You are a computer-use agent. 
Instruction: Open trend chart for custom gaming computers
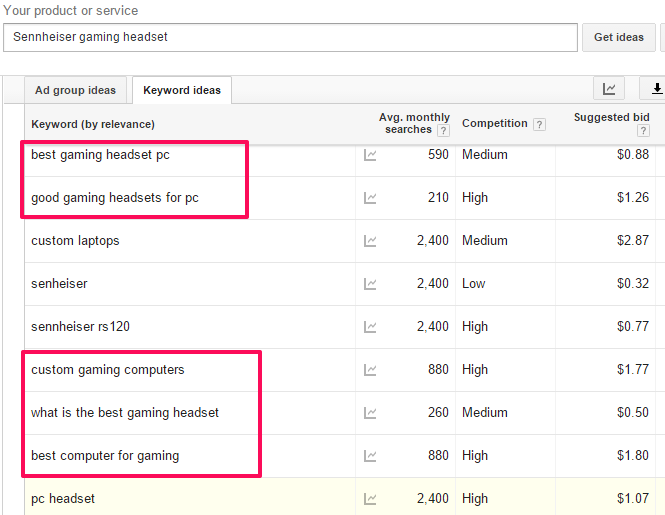coord(370,370)
